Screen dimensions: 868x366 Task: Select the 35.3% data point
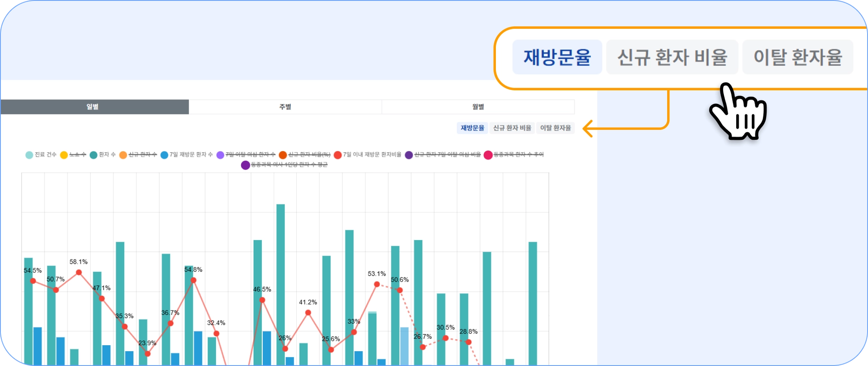(x=125, y=327)
